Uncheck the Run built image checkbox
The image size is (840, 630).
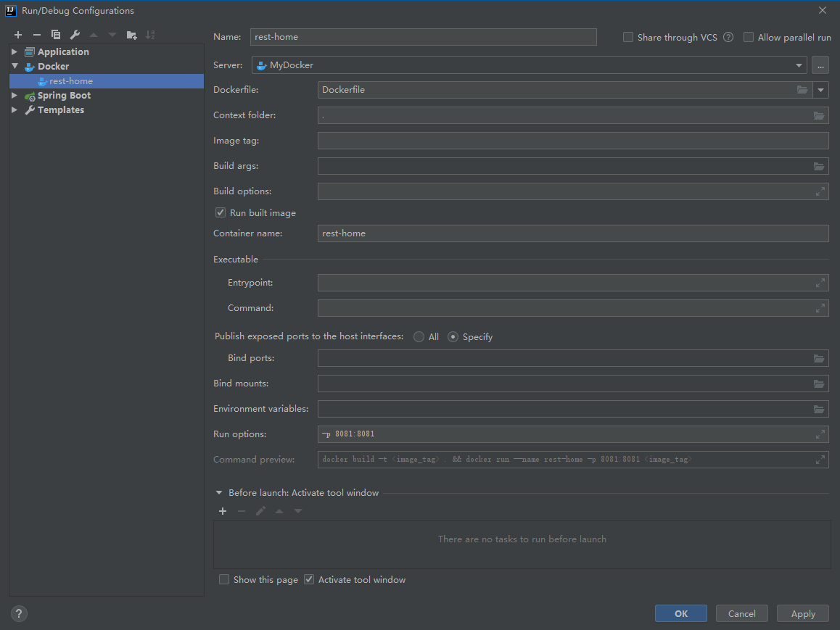click(221, 212)
